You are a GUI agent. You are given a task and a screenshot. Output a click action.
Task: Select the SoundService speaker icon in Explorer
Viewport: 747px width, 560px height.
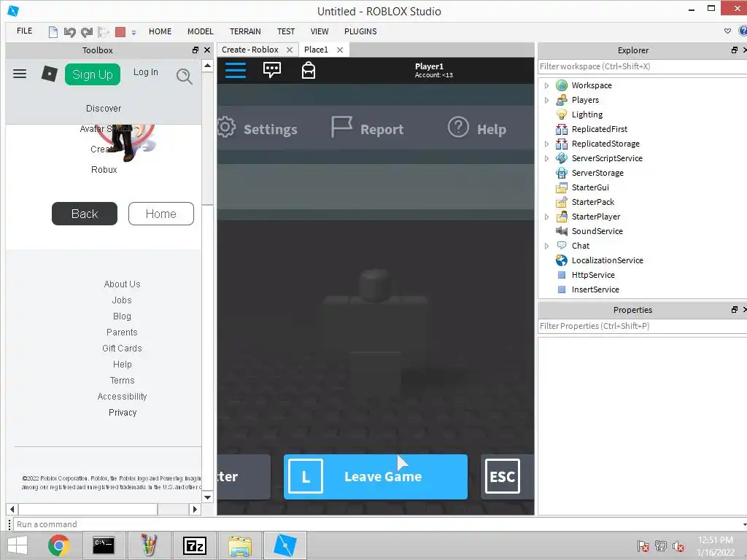[562, 231]
